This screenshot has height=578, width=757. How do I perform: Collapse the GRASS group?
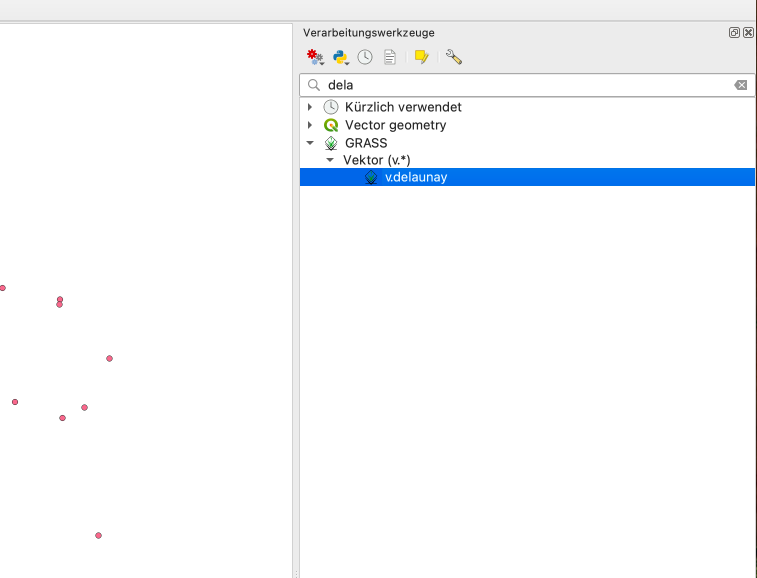pos(310,143)
